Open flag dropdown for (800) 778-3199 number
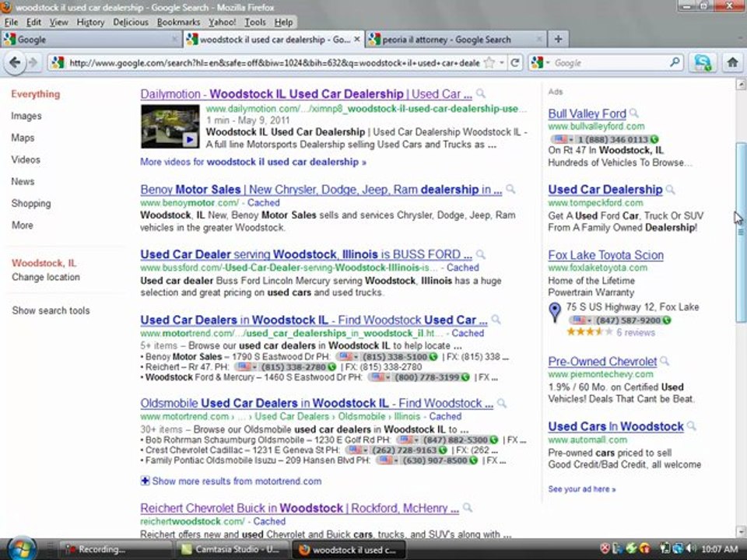This screenshot has width=747, height=560. pos(381,377)
